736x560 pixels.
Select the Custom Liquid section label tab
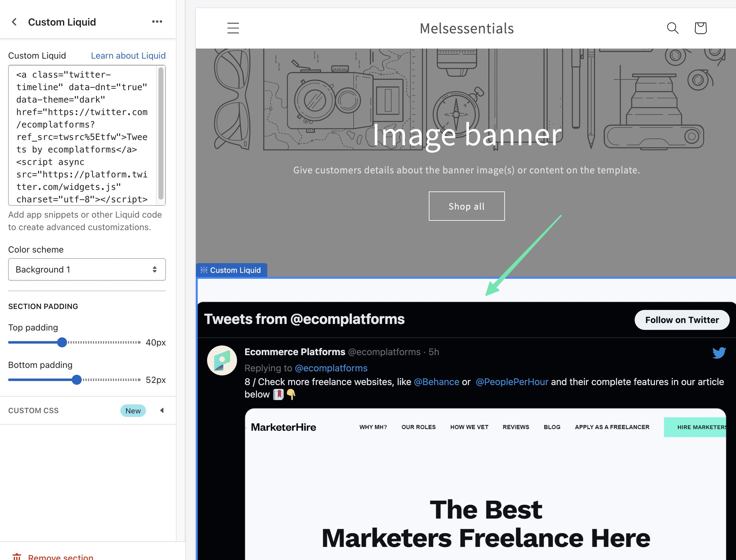[x=231, y=270]
